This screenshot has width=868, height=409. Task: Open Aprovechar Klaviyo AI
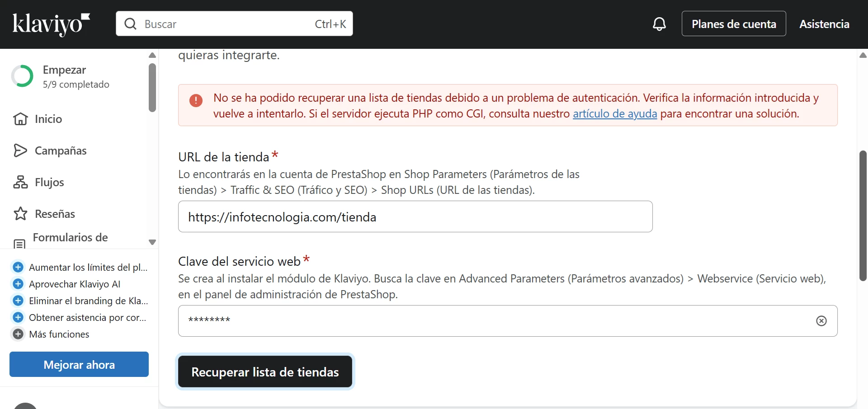(x=75, y=284)
